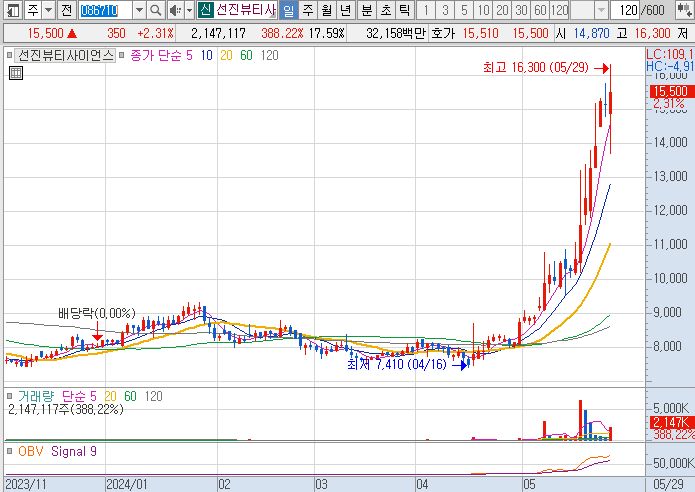This screenshot has height=492, width=695.
Task: Click the OBV indicator label
Action: tap(31, 452)
